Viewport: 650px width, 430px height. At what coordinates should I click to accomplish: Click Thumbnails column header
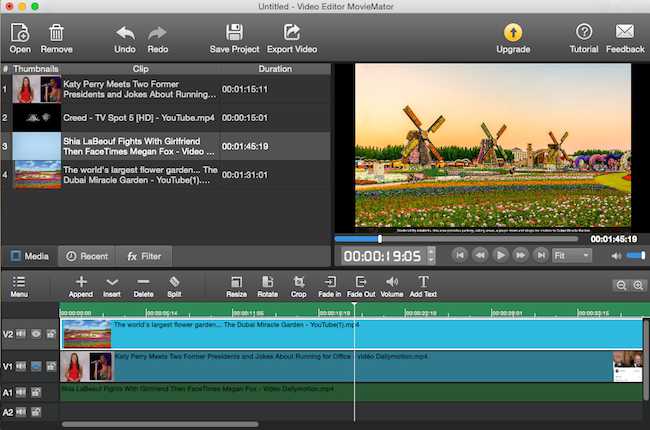tap(36, 69)
